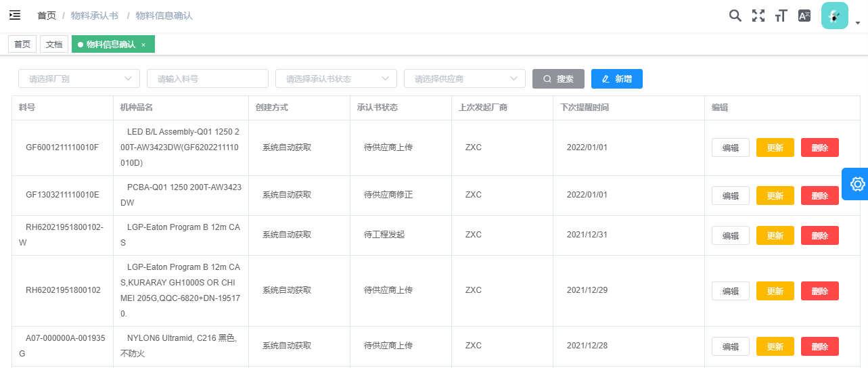This screenshot has width=868, height=368.
Task: Click the 物料承认书 breadcrumb
Action: (x=94, y=16)
